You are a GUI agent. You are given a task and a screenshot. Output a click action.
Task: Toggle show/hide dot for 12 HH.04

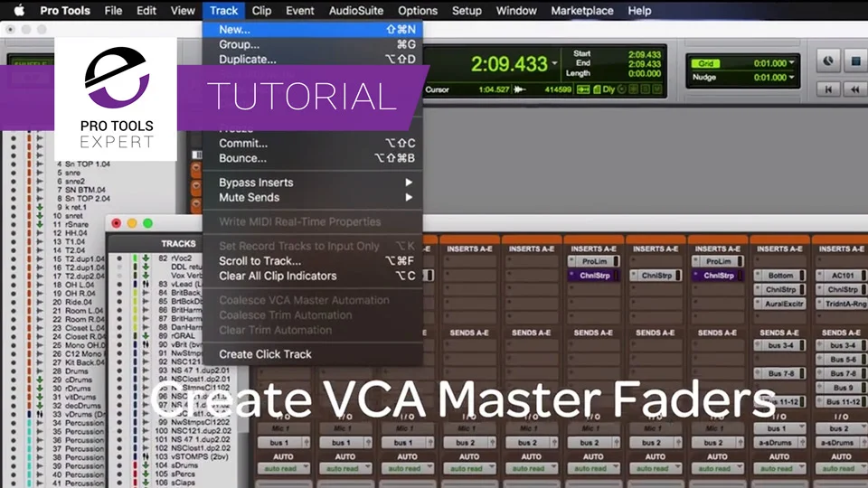click(14, 233)
